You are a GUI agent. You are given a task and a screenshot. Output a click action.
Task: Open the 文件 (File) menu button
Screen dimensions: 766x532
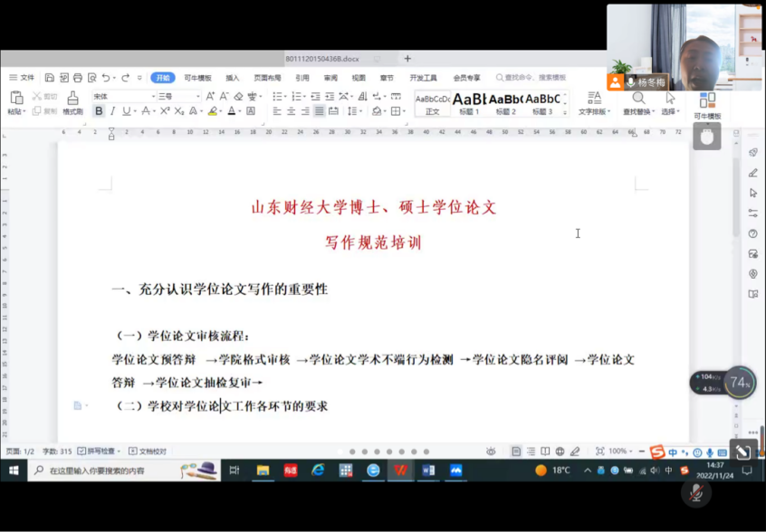coord(23,78)
